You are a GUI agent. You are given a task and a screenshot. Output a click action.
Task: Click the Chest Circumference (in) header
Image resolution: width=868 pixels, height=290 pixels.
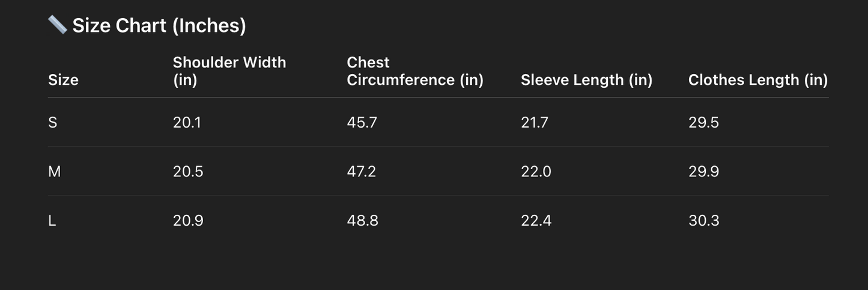[x=415, y=71]
